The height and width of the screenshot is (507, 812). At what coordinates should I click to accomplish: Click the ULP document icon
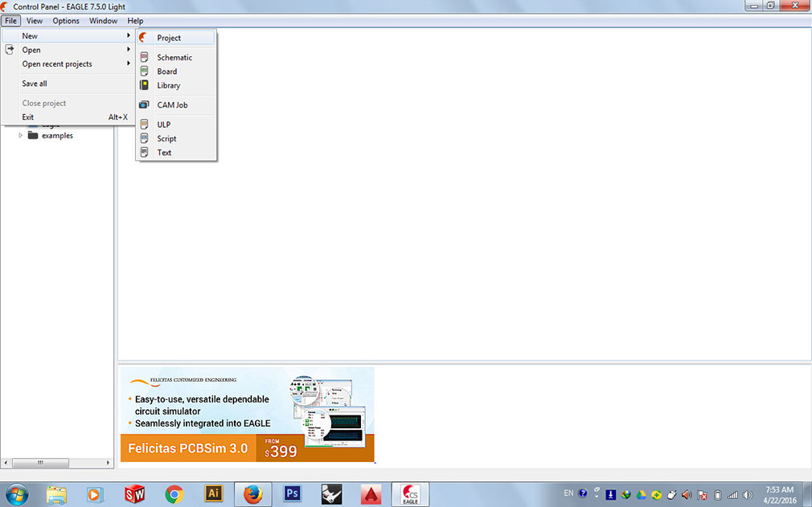point(145,125)
